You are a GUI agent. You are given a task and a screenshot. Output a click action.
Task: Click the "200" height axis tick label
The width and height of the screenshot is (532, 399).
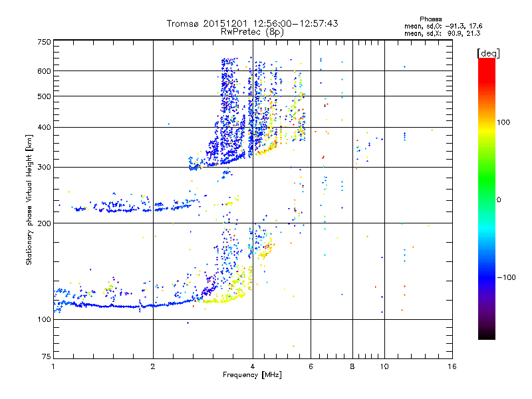point(44,223)
